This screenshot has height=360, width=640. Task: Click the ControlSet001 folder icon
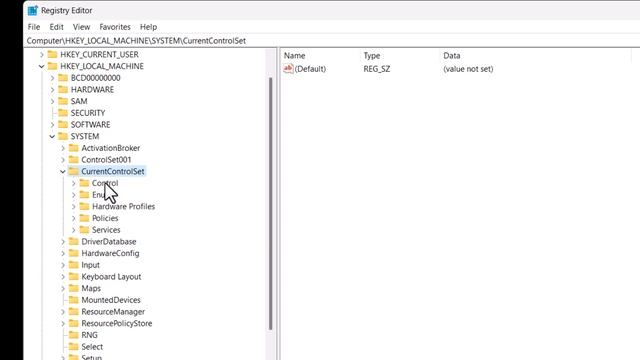(x=73, y=160)
